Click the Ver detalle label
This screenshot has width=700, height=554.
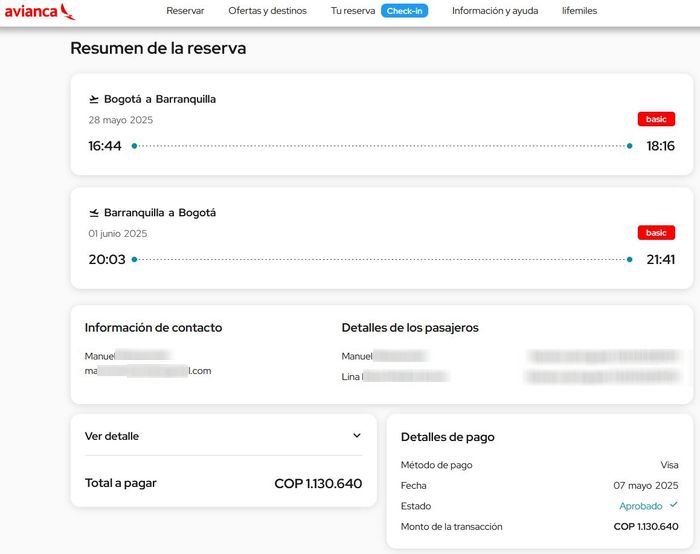(x=112, y=436)
